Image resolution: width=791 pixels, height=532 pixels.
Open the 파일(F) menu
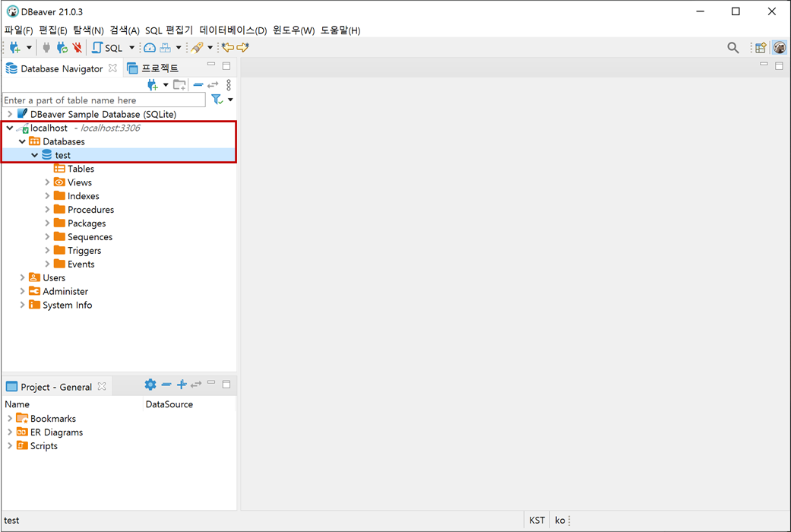tap(19, 30)
